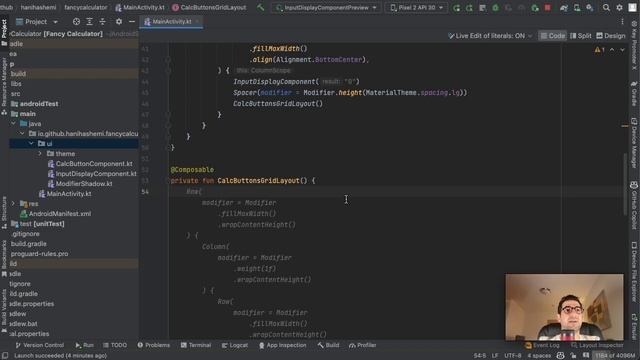Open the App Inspection tool window
Image resolution: width=640 pixels, height=360 pixels.
[282, 345]
